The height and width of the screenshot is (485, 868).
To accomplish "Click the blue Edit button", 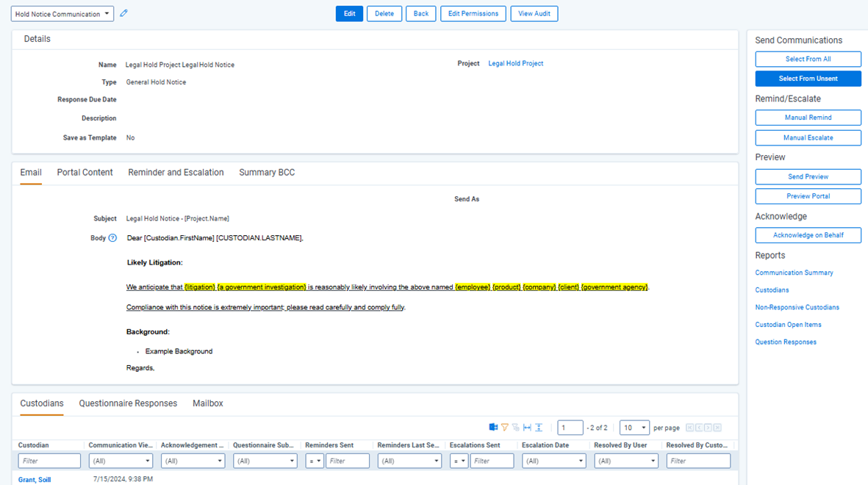I will [x=349, y=14].
